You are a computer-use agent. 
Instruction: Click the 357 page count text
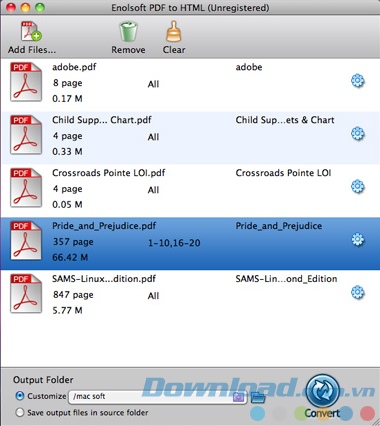coord(73,242)
